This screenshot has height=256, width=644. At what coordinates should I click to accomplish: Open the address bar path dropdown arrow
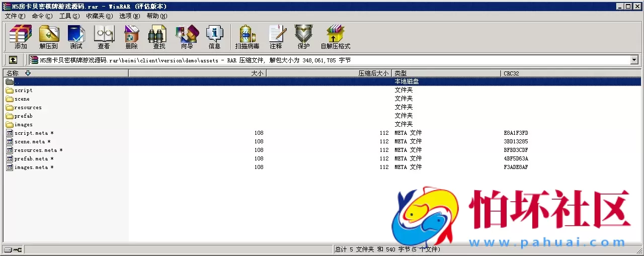pos(634,60)
